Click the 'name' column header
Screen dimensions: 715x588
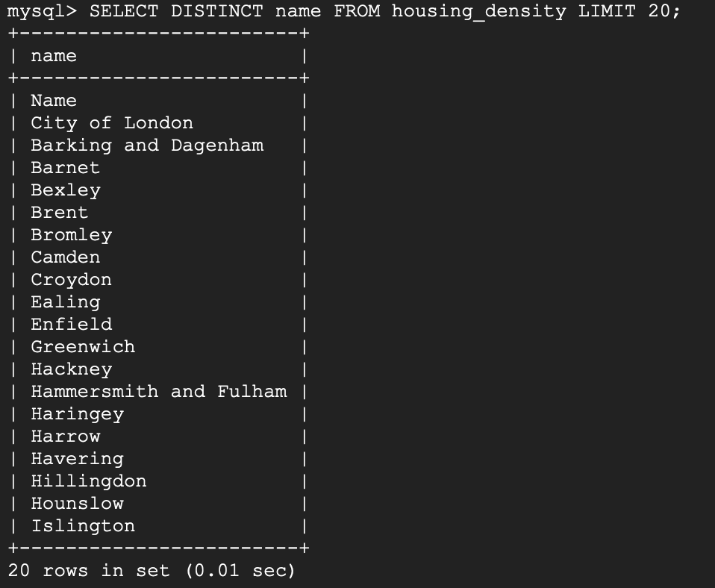tap(54, 56)
